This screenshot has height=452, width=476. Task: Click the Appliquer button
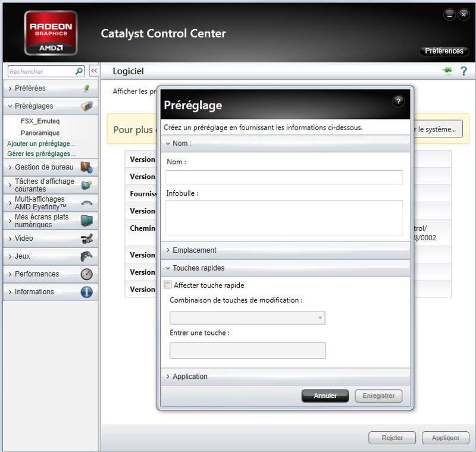tap(446, 438)
